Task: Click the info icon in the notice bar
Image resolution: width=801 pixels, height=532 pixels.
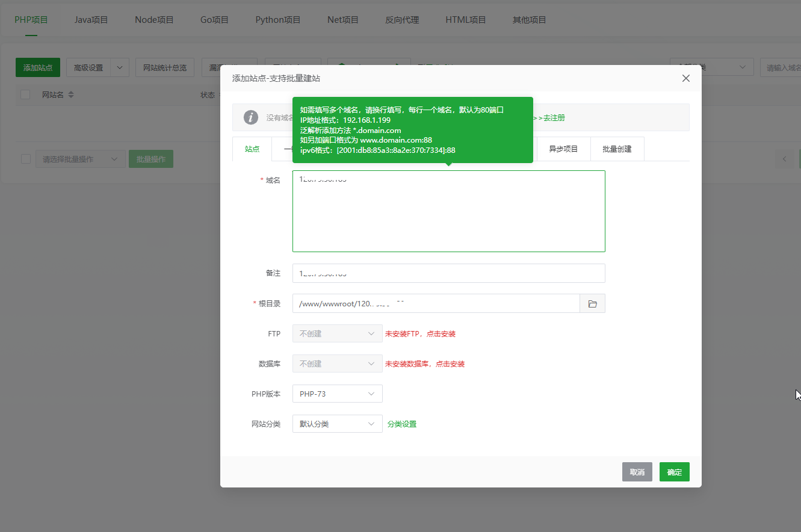Action: 251,117
